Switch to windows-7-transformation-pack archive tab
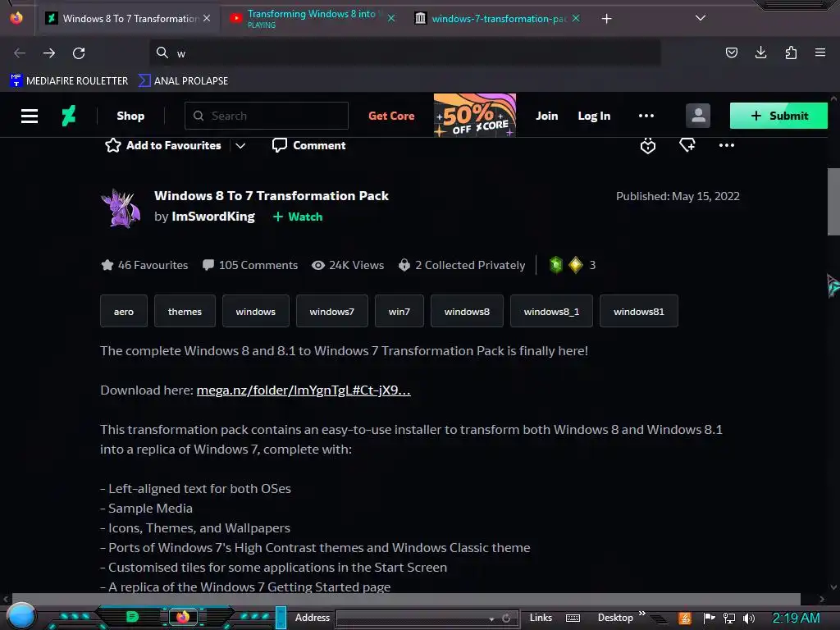This screenshot has height=630, width=840. [497, 19]
